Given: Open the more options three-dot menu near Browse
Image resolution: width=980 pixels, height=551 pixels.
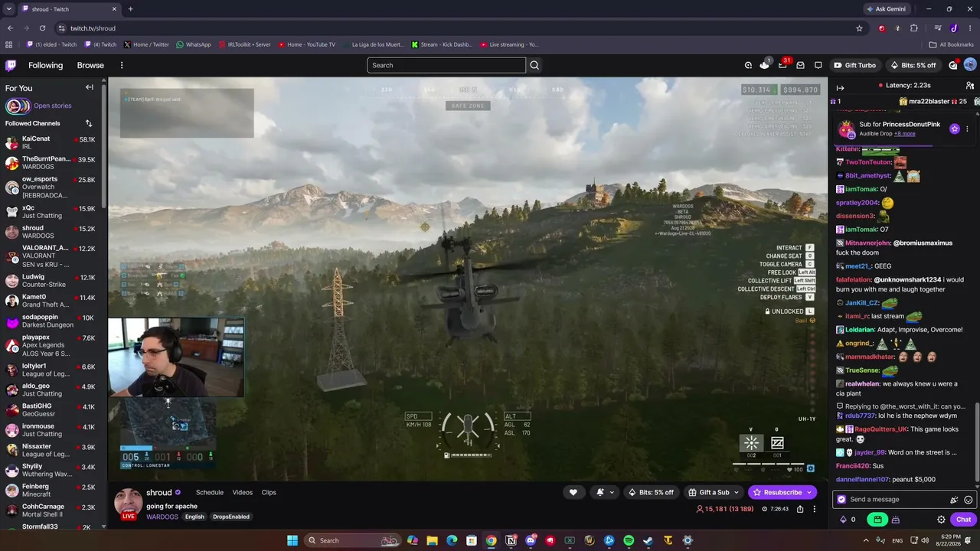Looking at the screenshot, I should (x=121, y=65).
